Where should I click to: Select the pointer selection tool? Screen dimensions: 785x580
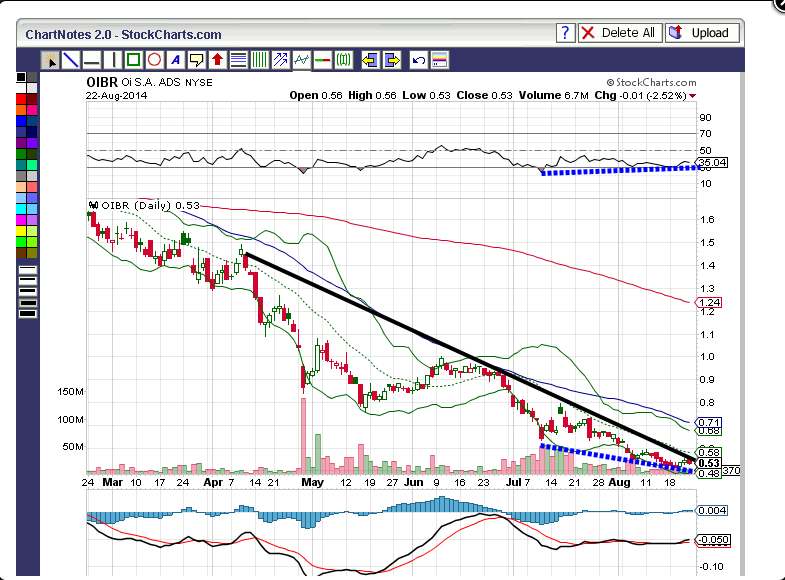pyautogui.click(x=50, y=60)
